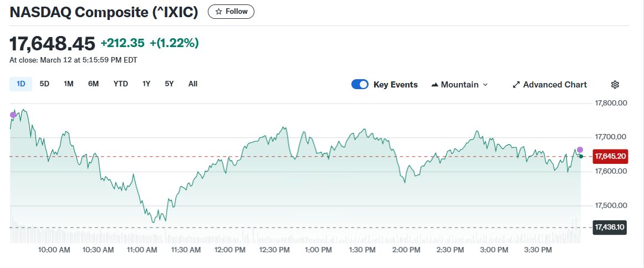Click the 2:30 PM x-axis label

point(450,250)
